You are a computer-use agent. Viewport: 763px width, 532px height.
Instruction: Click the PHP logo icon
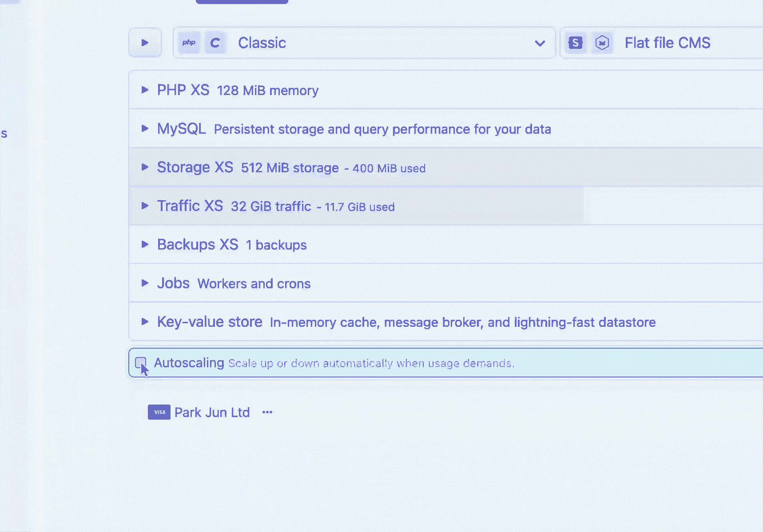189,43
